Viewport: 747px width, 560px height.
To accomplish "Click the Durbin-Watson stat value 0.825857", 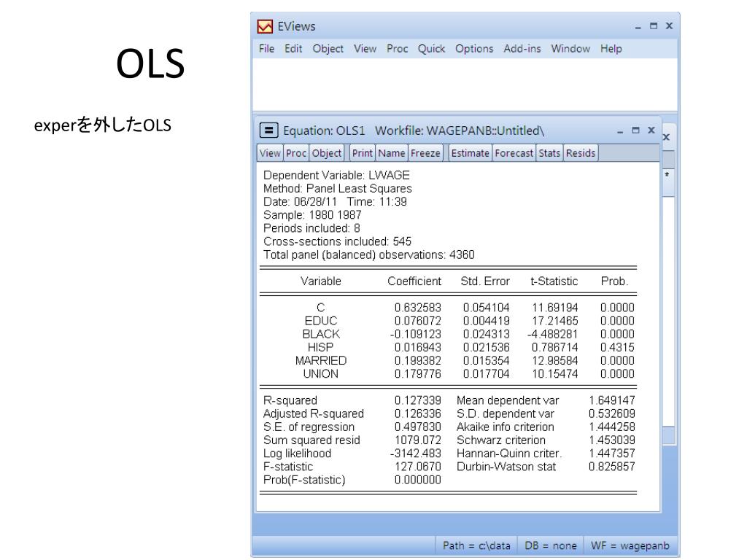I will [612, 467].
